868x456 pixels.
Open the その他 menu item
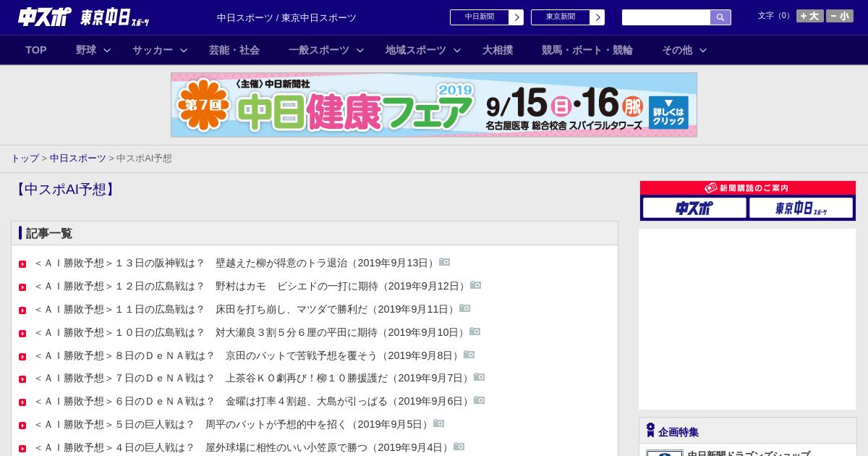[677, 50]
